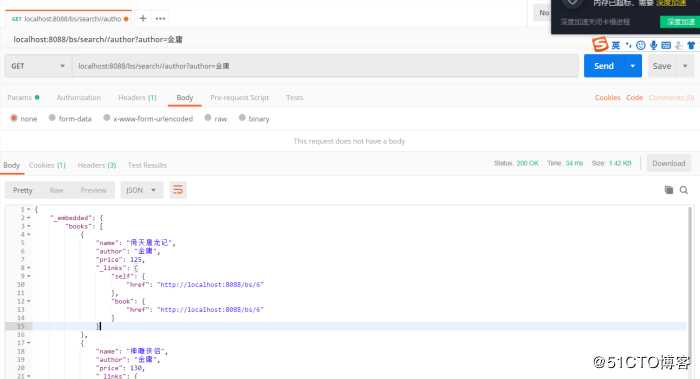Click the 200 OK status text

(527, 163)
